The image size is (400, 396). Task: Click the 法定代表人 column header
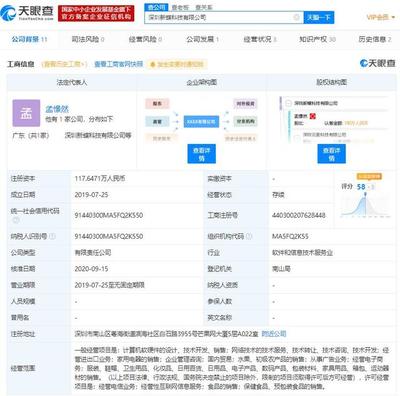coord(72,82)
